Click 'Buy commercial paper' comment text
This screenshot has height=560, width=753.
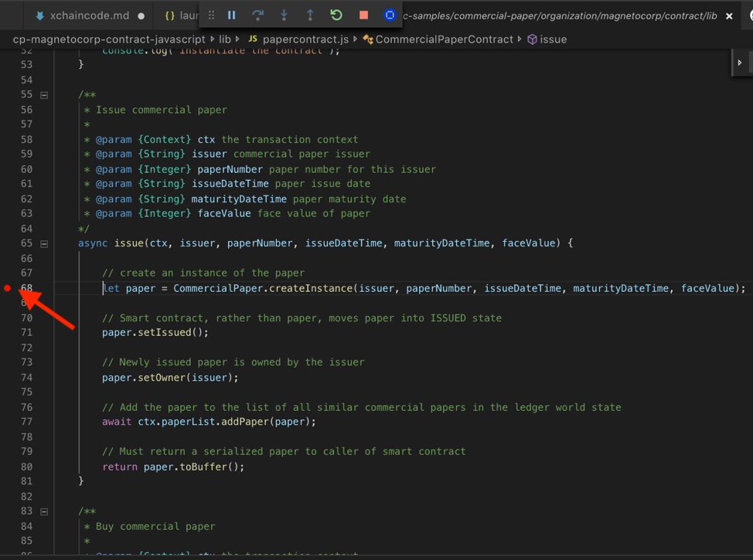pyautogui.click(x=155, y=527)
